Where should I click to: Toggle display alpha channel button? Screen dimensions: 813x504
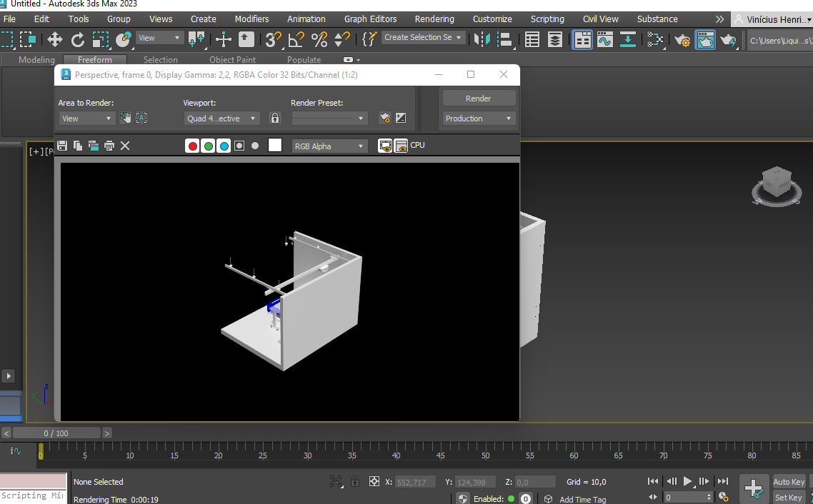pyautogui.click(x=239, y=146)
